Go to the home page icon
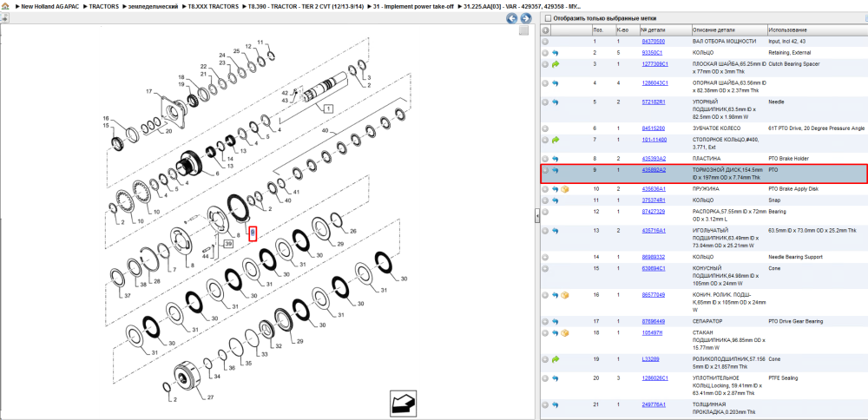The image size is (868, 420). [x=4, y=6]
